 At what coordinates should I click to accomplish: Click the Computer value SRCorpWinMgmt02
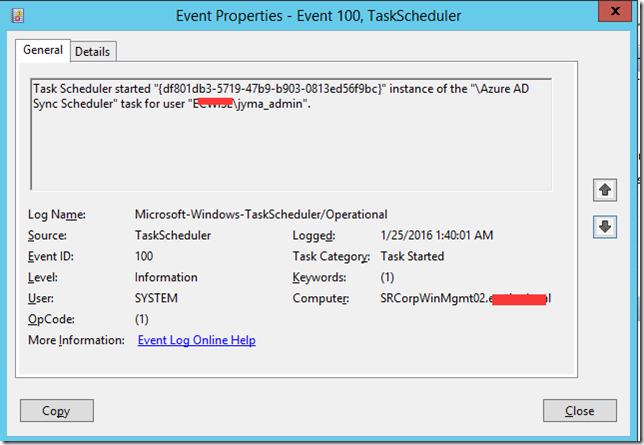(465, 298)
